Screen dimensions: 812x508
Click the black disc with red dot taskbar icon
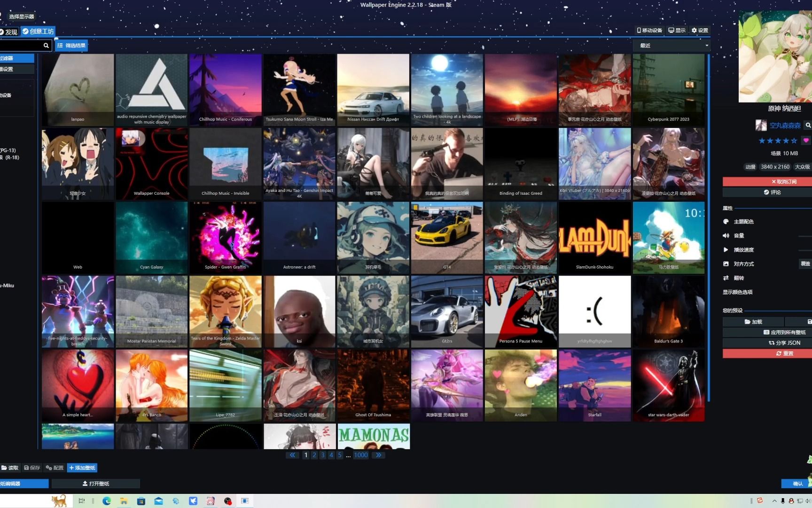(228, 501)
